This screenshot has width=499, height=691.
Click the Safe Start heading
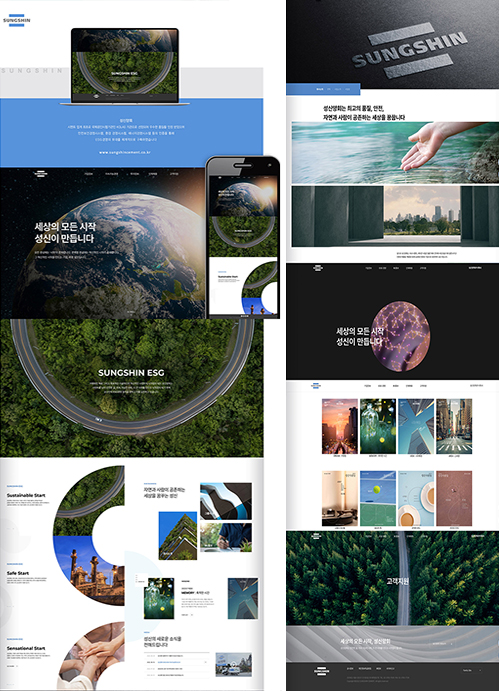coord(18,573)
